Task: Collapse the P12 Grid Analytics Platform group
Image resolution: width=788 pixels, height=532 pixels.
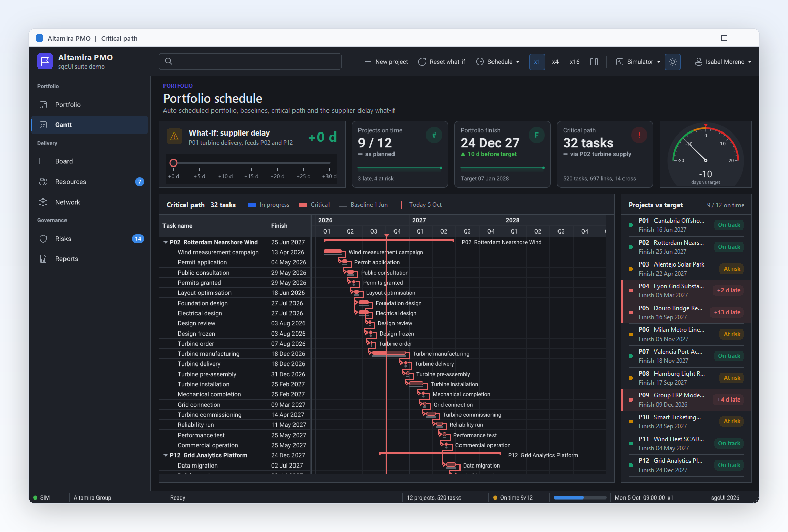Action: pyautogui.click(x=166, y=456)
